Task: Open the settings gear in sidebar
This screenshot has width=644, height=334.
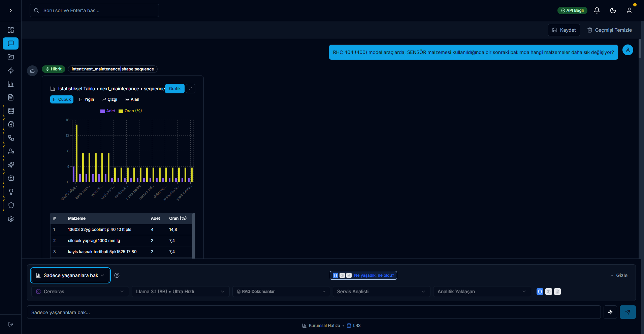Action: (11, 219)
